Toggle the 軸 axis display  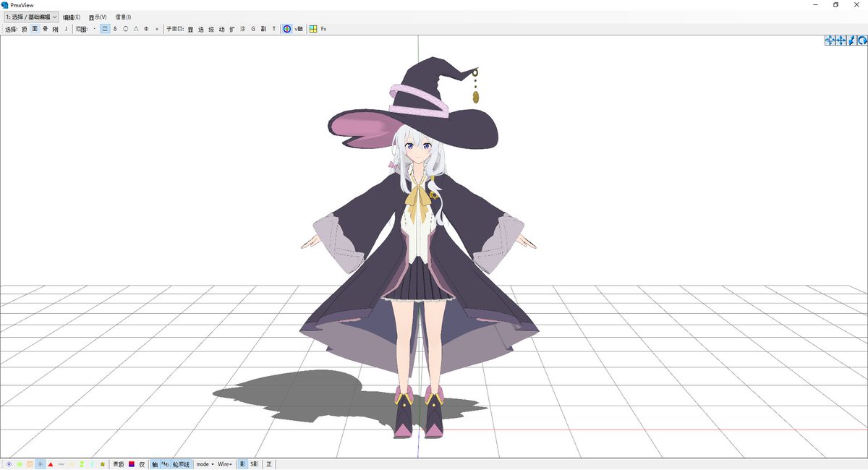point(155,464)
